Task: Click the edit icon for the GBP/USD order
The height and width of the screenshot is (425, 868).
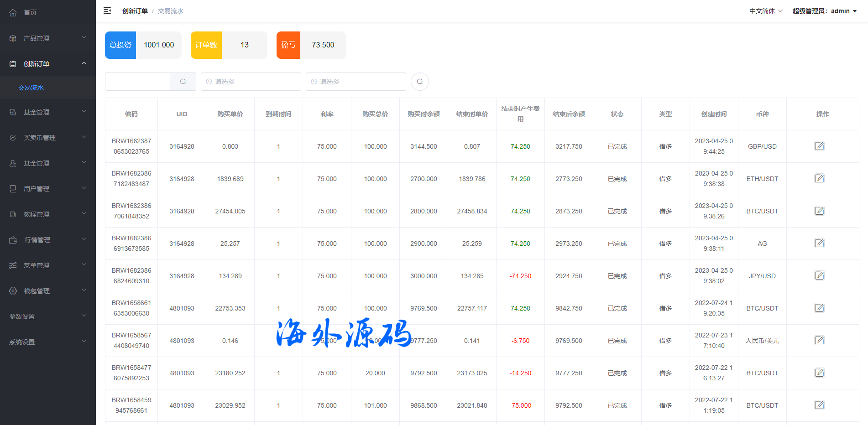Action: click(x=819, y=146)
